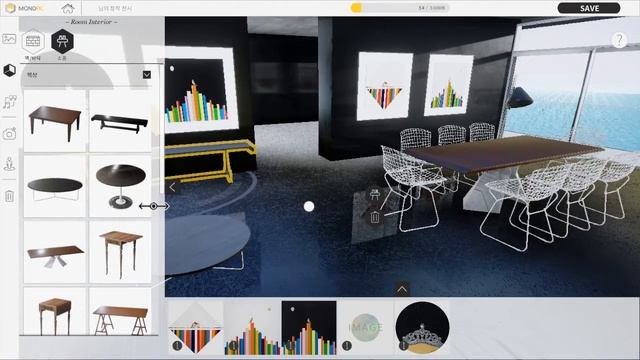Image resolution: width=640 pixels, height=360 pixels.
Task: Select the IMAGE placeholder thumbnail
Action: [366, 328]
